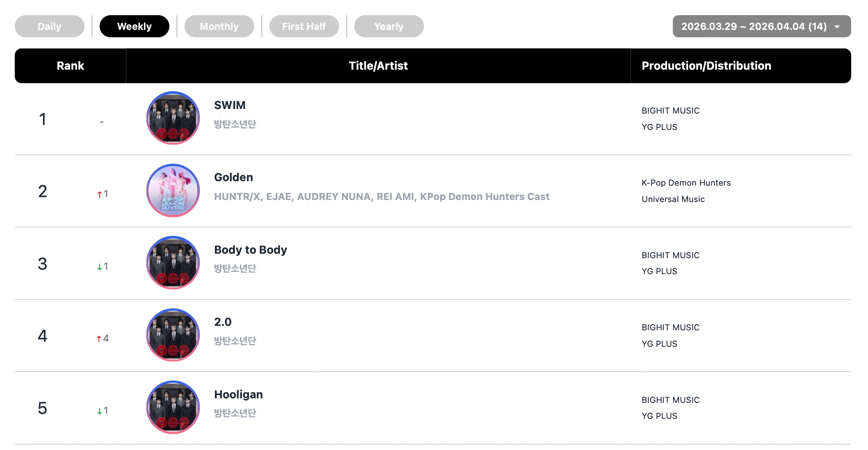Click the Rank column header

[x=70, y=66]
